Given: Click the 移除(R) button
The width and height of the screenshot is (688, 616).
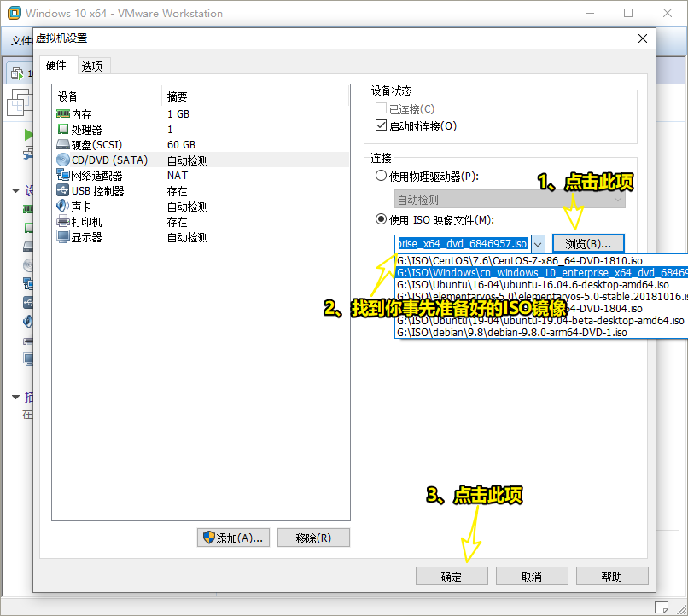Looking at the screenshot, I should tap(313, 538).
